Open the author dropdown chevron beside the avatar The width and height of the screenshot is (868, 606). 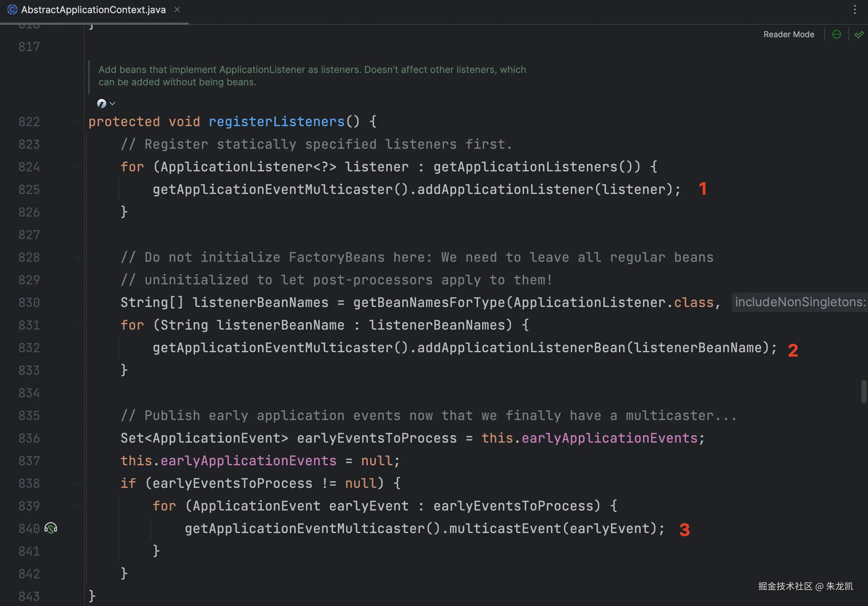coord(112,103)
